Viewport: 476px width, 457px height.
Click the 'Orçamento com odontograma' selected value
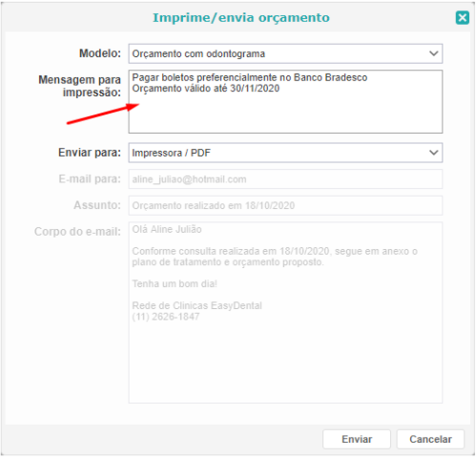[198, 53]
